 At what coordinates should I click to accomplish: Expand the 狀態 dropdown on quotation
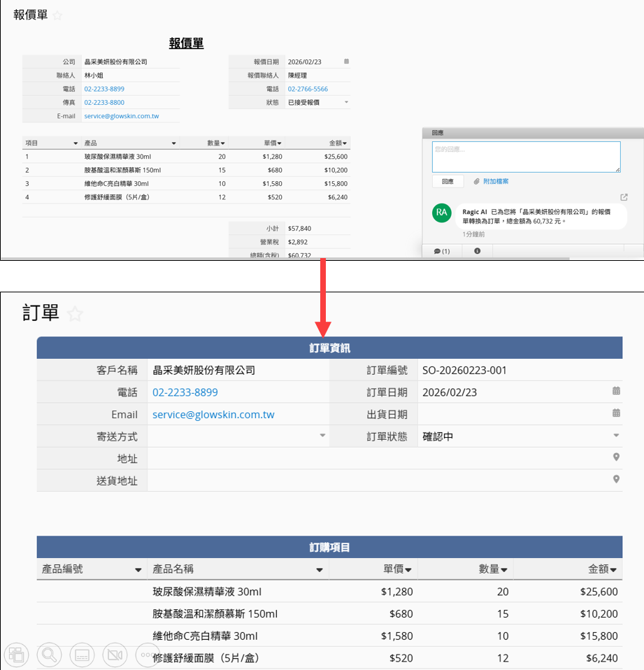tap(347, 102)
